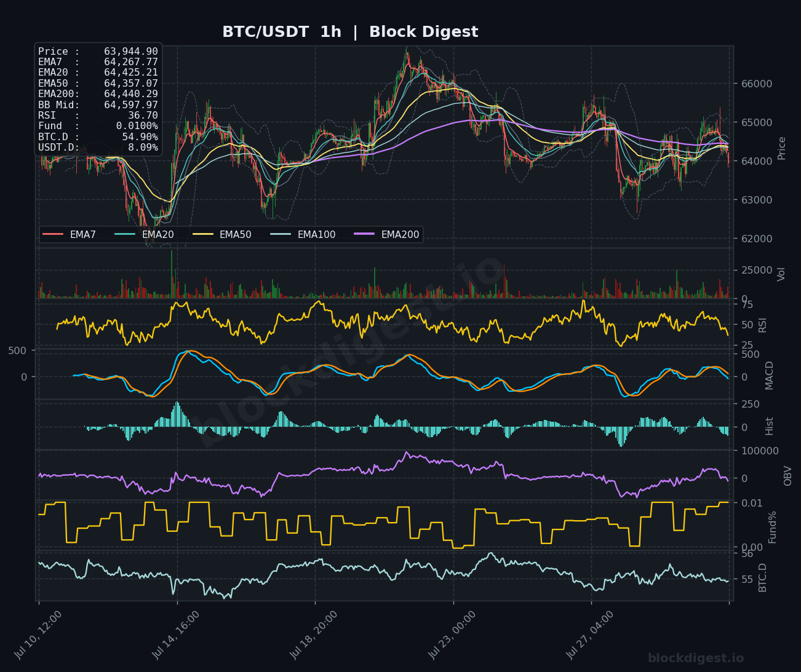Click the Fund% 0.01 axis label
Screen dimensions: 801x672
(752, 503)
